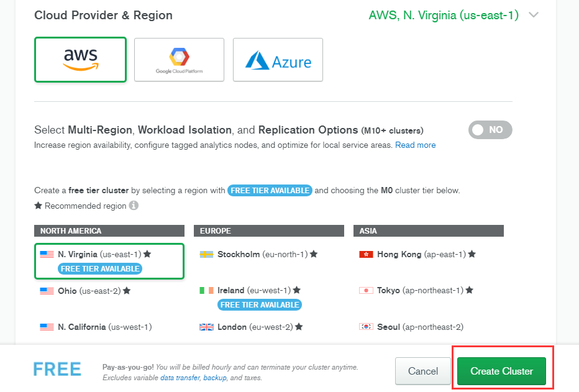
Task: Collapse the Cloud Provider & Region chevron
Action: [533, 15]
